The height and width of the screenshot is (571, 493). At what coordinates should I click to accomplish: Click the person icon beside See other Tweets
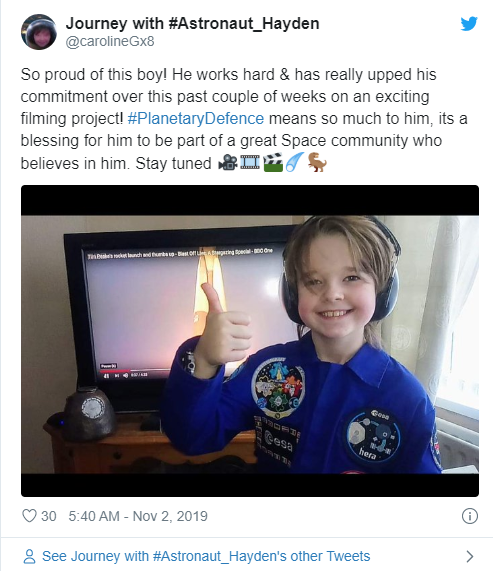29,556
